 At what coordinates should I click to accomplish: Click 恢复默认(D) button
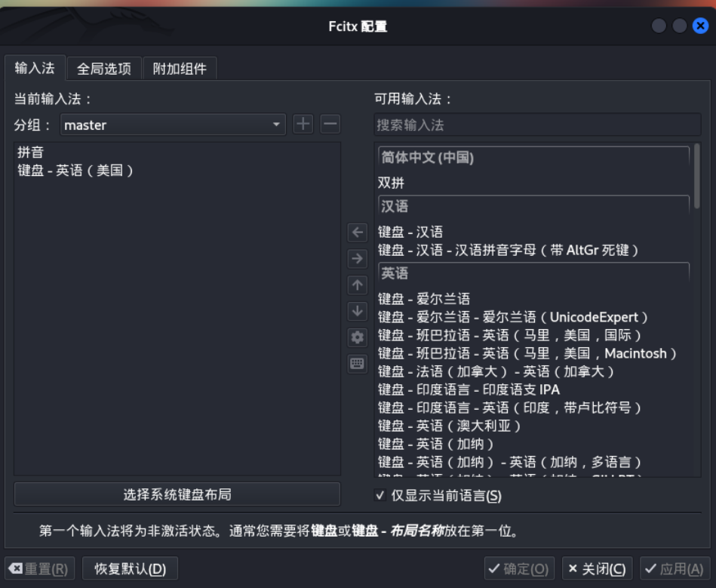click(130, 569)
